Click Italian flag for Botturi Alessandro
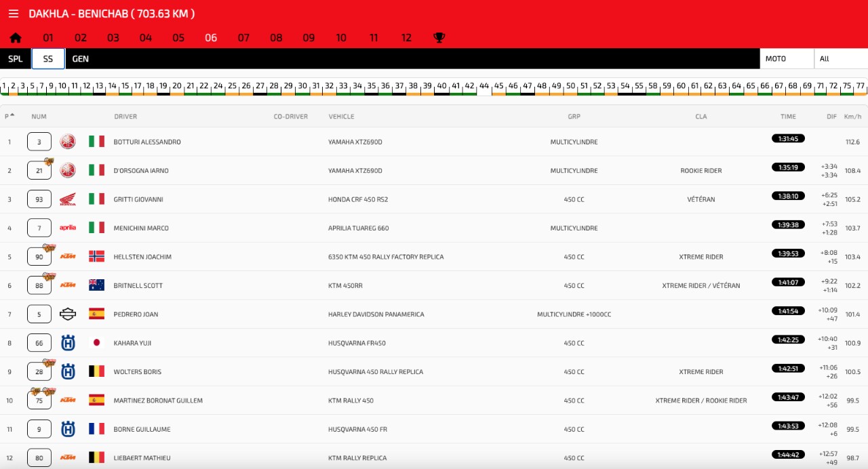Image resolution: width=868 pixels, height=469 pixels. [x=96, y=142]
